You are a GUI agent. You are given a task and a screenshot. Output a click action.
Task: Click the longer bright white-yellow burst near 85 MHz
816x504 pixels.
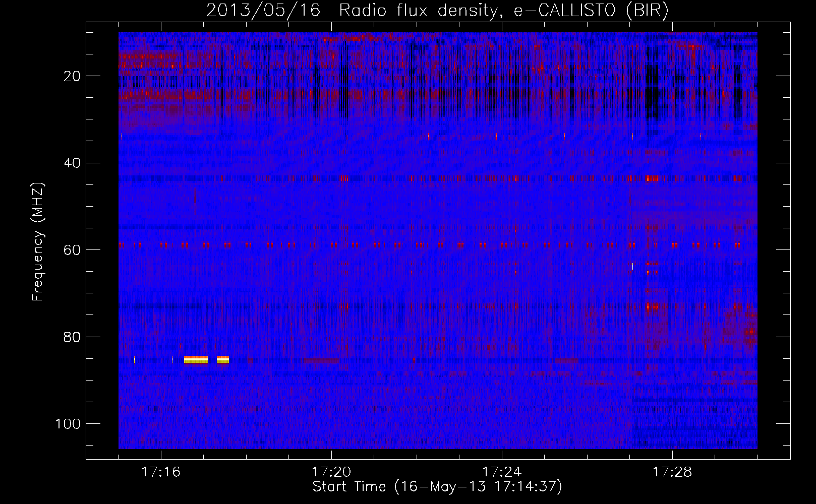click(196, 359)
